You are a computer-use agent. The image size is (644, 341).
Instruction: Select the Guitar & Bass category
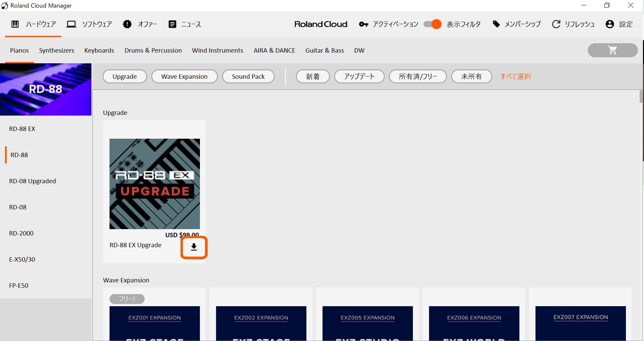pyautogui.click(x=325, y=50)
